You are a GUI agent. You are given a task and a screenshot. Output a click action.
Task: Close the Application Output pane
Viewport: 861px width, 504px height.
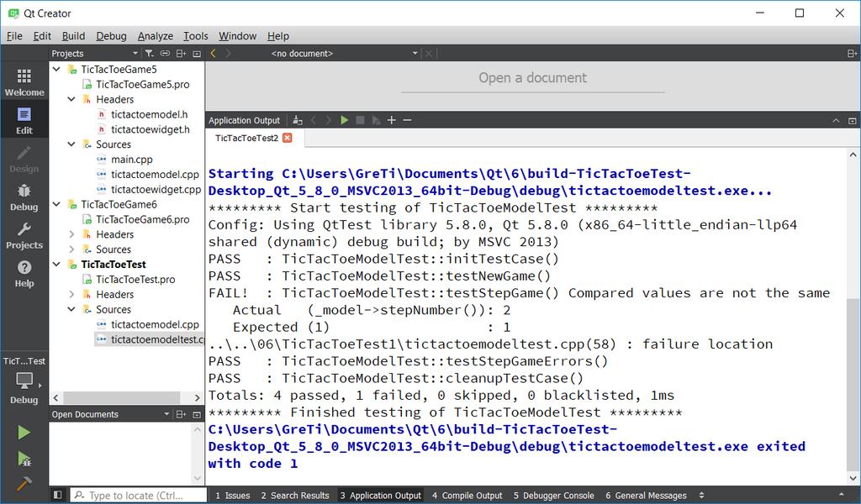tap(853, 121)
